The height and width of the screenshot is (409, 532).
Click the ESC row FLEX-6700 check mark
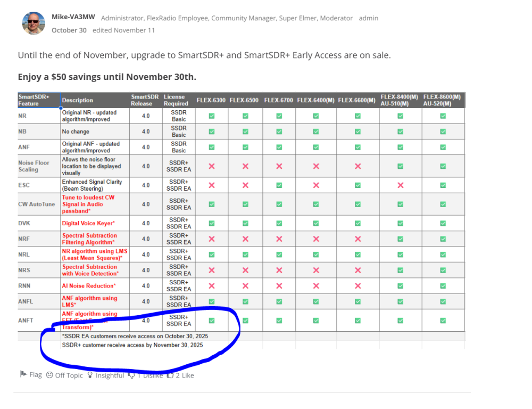(279, 185)
